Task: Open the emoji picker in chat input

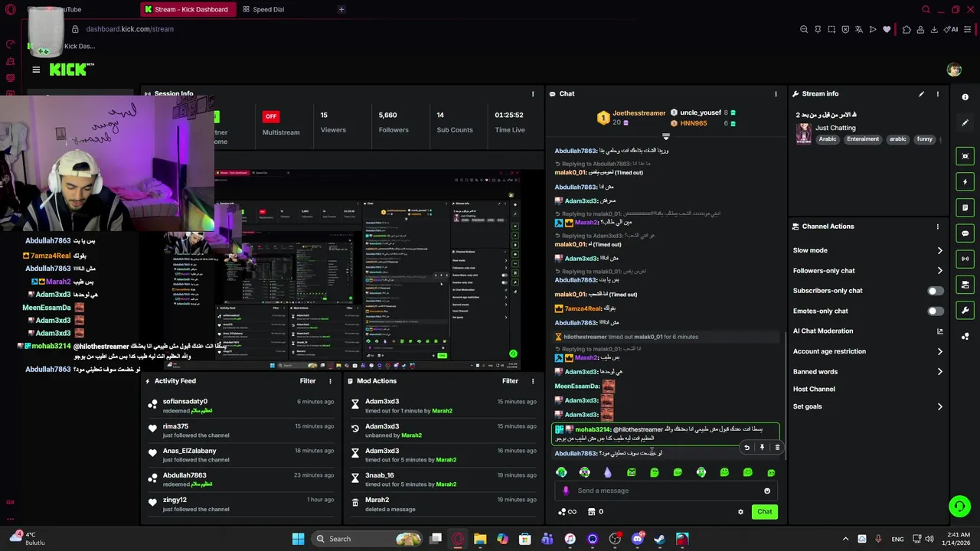Action: click(767, 491)
